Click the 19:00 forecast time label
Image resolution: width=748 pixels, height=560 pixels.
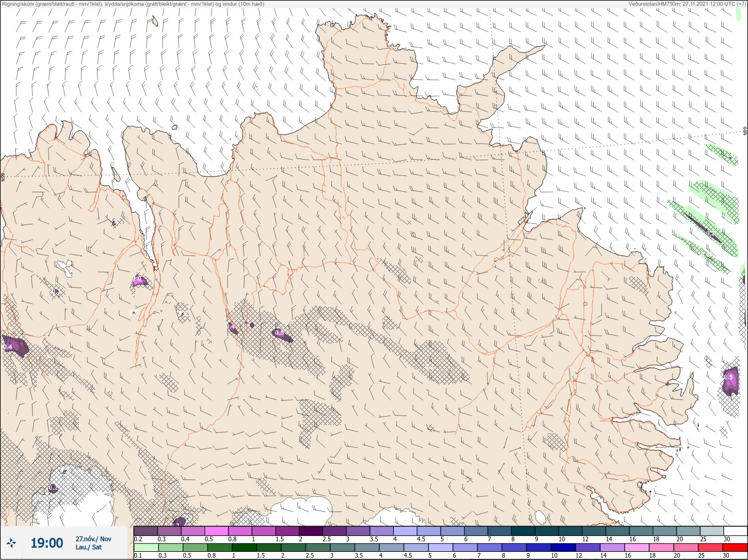point(47,543)
